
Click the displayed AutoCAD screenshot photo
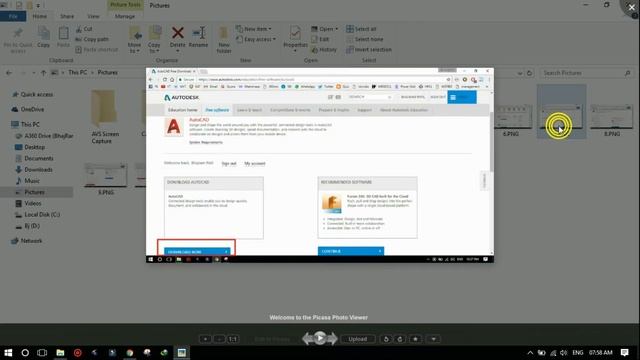pyautogui.click(x=320, y=165)
